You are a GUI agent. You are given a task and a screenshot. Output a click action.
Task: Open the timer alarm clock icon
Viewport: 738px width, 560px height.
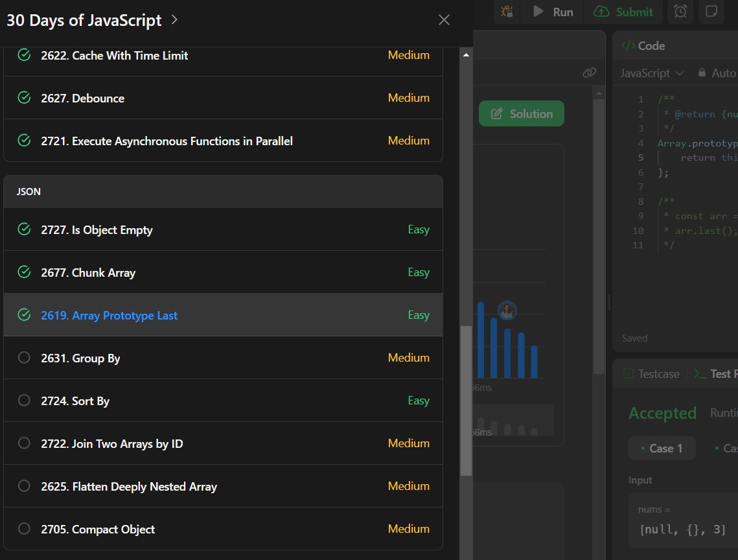tap(680, 11)
